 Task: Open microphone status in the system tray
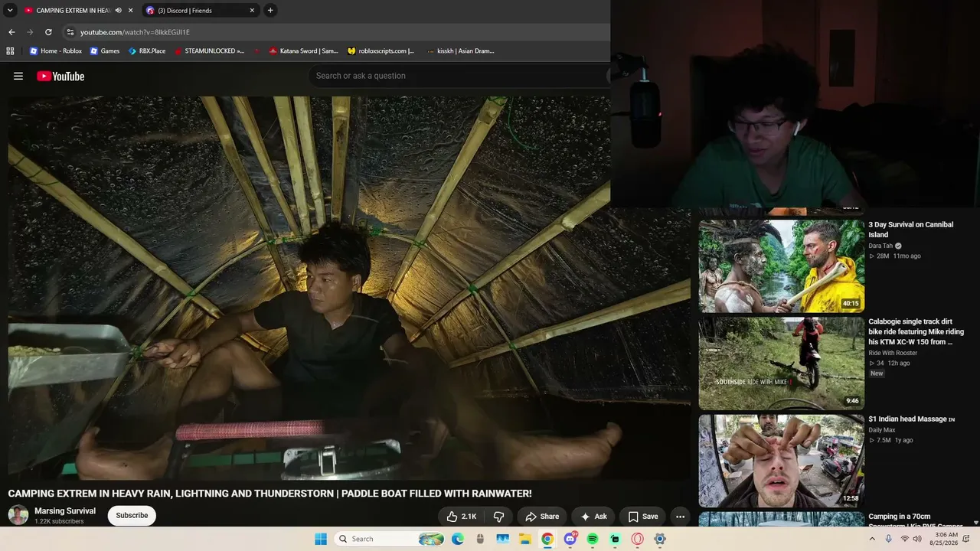[888, 539]
